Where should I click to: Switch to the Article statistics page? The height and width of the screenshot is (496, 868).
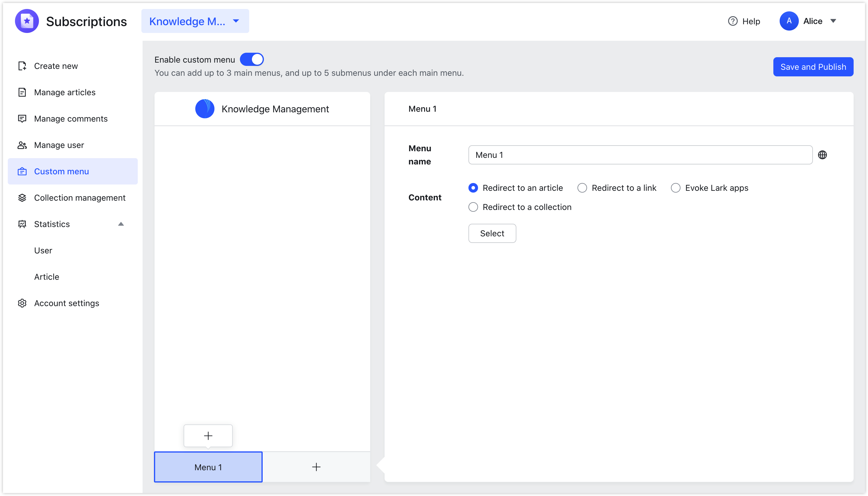point(46,276)
